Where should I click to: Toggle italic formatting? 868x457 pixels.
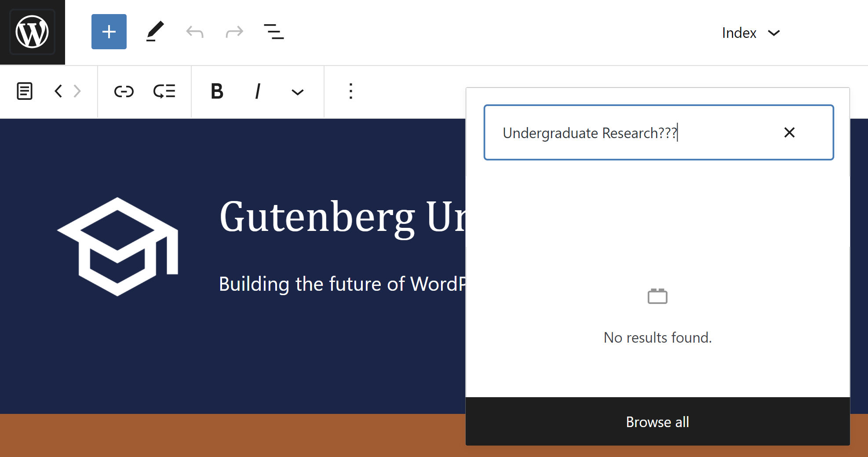258,91
